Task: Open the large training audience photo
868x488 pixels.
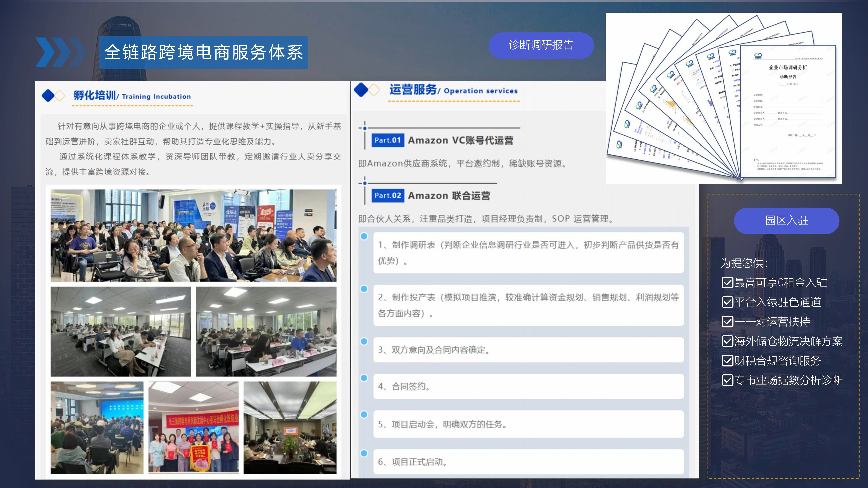Action: point(193,235)
